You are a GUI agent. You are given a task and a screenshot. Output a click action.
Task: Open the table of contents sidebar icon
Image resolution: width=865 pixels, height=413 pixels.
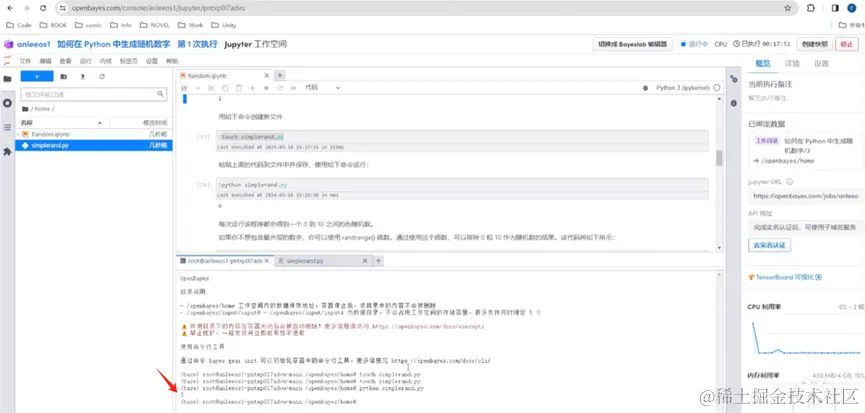click(x=7, y=127)
